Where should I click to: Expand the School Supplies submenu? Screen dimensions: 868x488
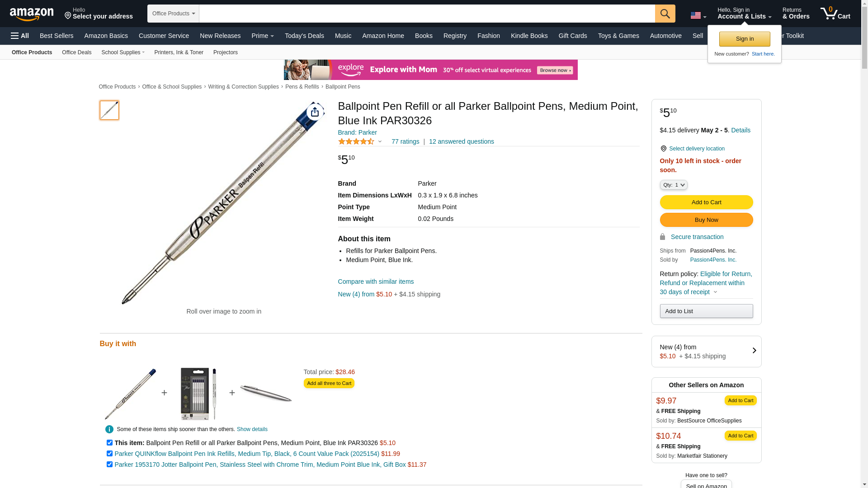point(123,52)
